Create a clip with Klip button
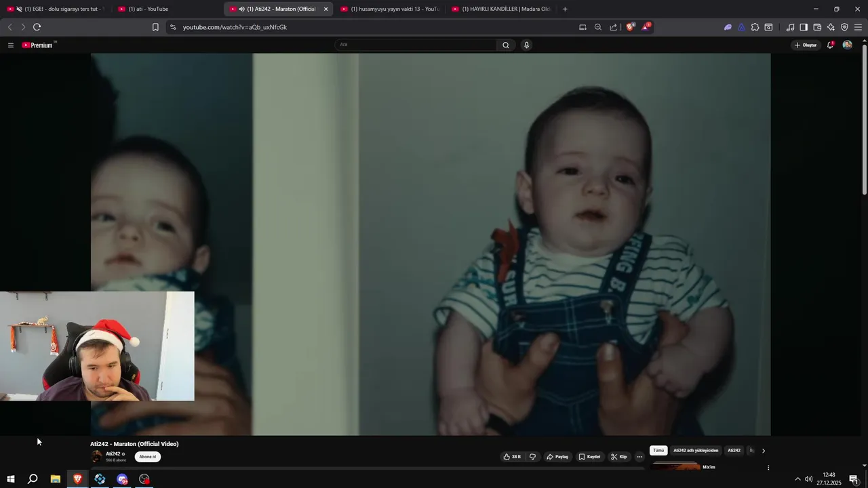 tap(619, 457)
